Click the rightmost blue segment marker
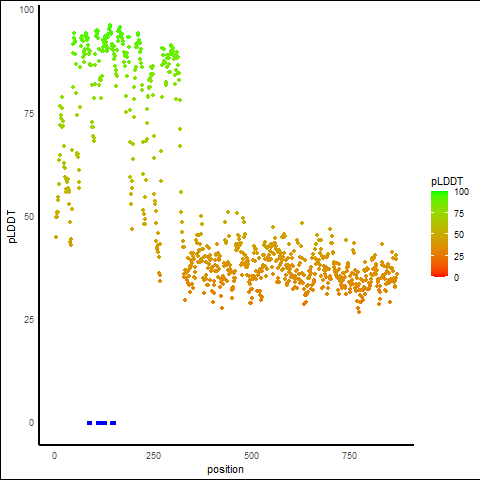 tap(113, 423)
